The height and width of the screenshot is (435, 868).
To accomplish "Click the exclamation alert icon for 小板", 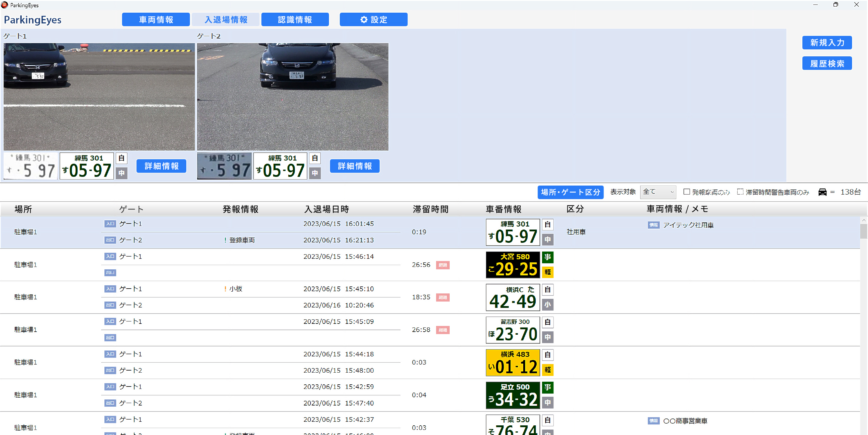I will pyautogui.click(x=225, y=289).
